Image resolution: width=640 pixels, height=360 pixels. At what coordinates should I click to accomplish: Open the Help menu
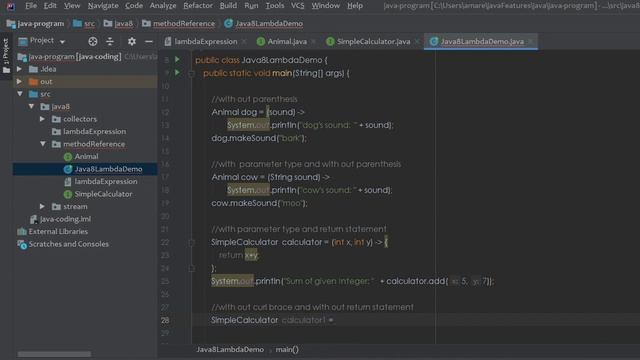355,6
